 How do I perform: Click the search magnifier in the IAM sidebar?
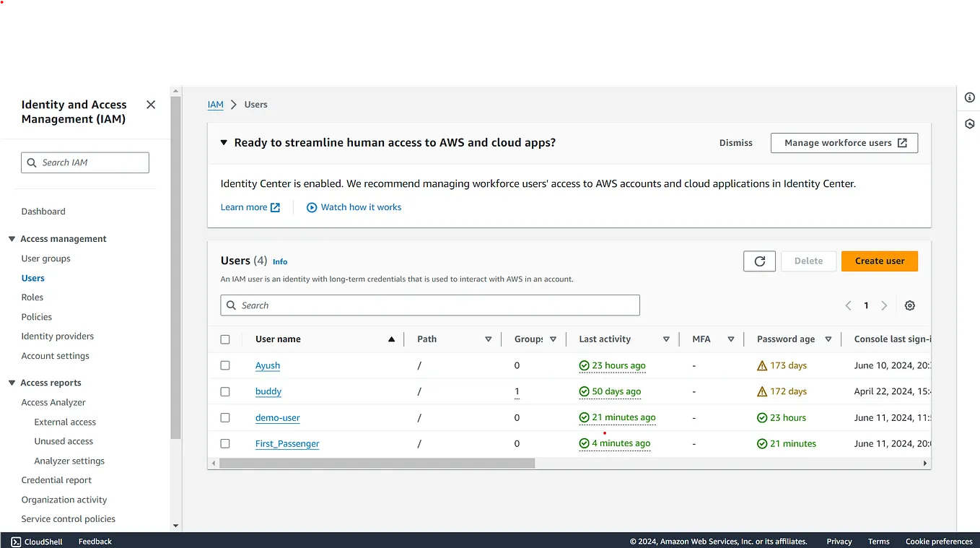tap(32, 162)
